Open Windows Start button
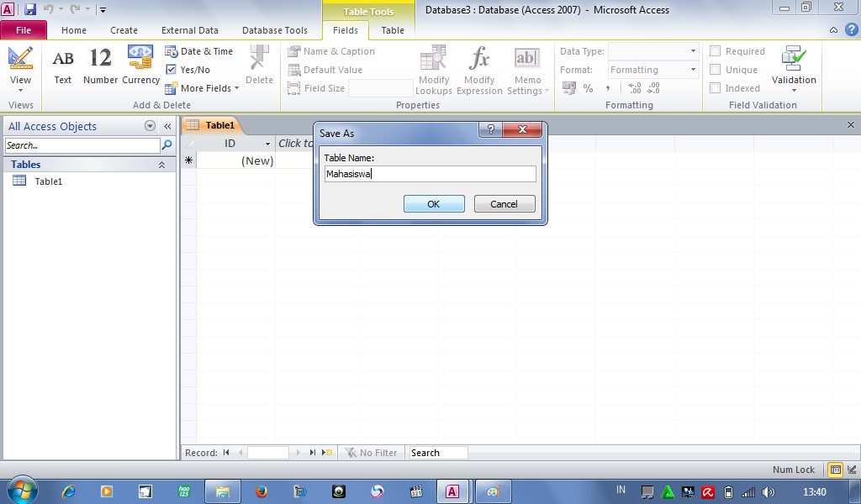 pyautogui.click(x=21, y=490)
